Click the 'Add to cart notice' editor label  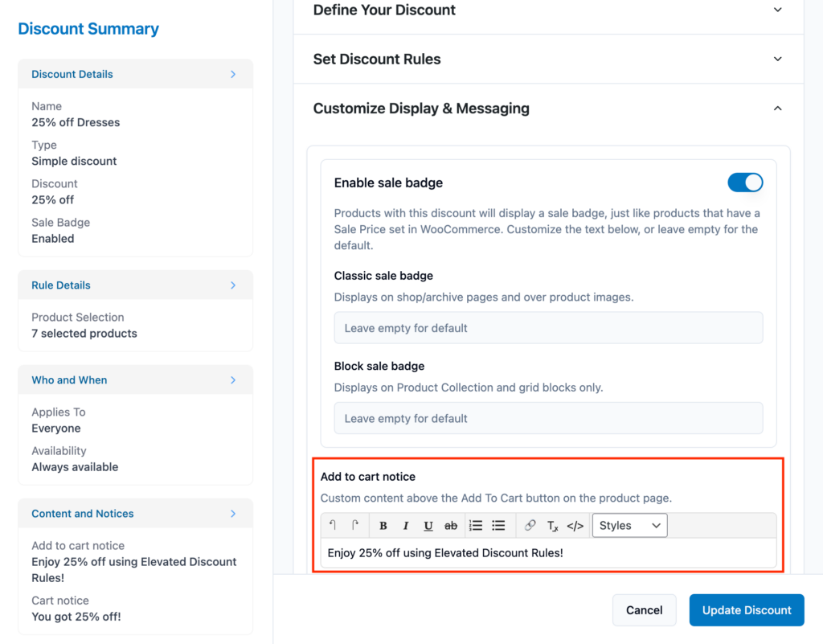coord(368,477)
